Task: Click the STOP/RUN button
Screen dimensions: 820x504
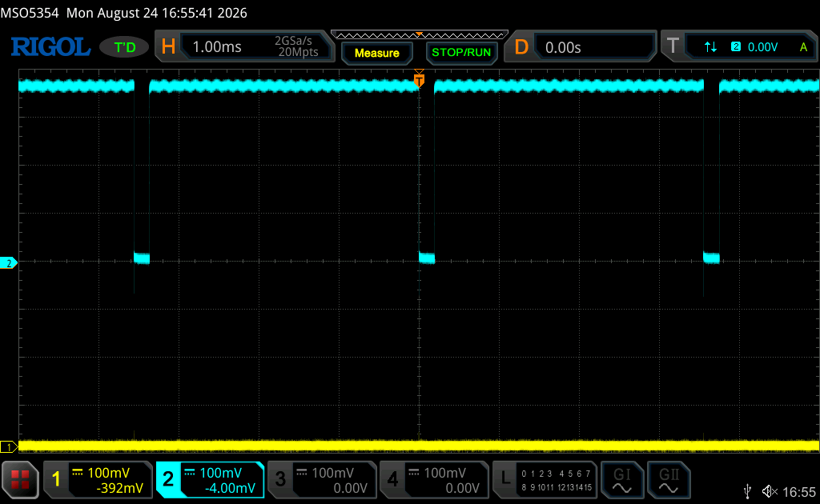Action: tap(461, 53)
